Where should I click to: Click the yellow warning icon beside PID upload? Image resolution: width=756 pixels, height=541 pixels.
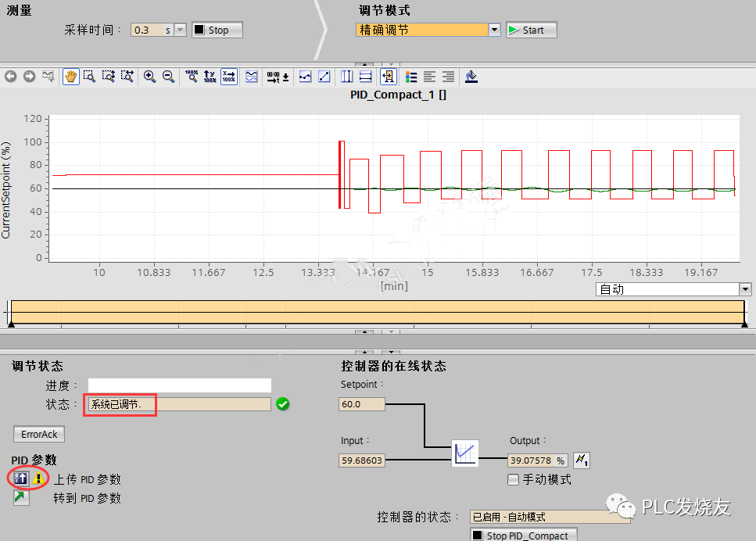click(38, 478)
